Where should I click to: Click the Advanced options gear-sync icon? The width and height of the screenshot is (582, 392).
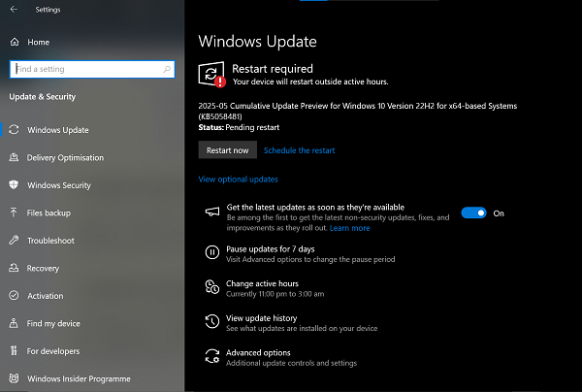pos(212,356)
